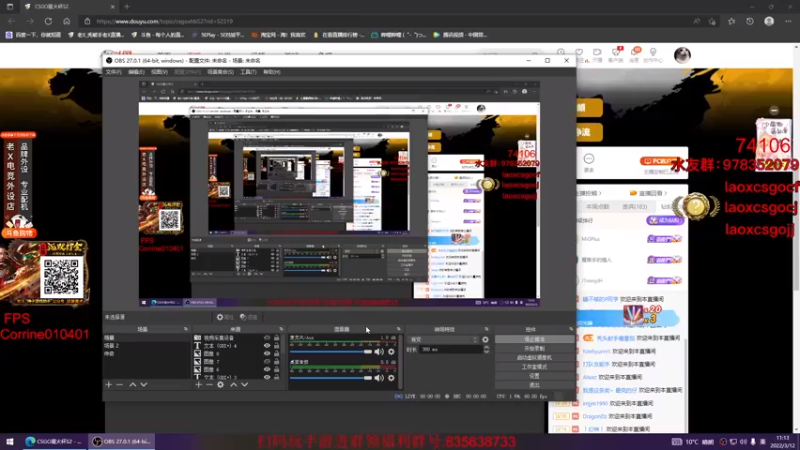Pop out the 控件 dock icon
800x450 pixels.
(571, 330)
